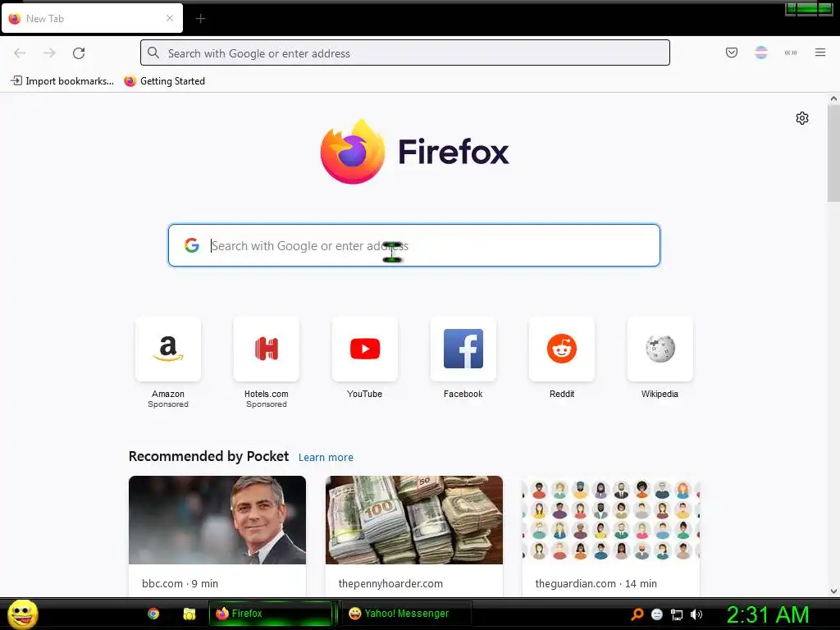Open the smiley start button on taskbar

pyautogui.click(x=22, y=614)
